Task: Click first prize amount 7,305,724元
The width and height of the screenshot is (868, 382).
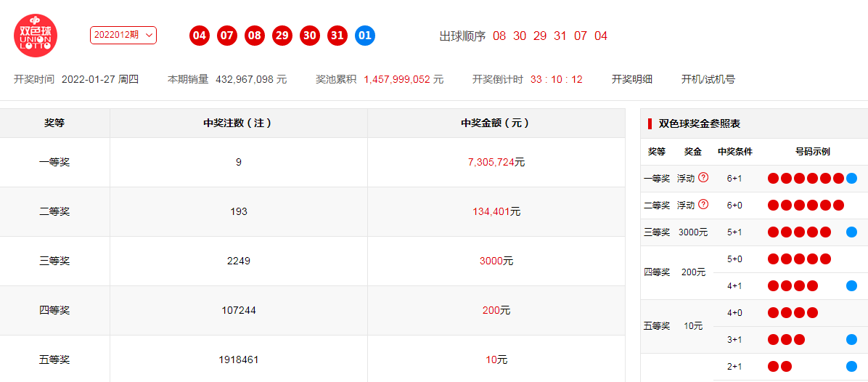Action: [x=496, y=162]
